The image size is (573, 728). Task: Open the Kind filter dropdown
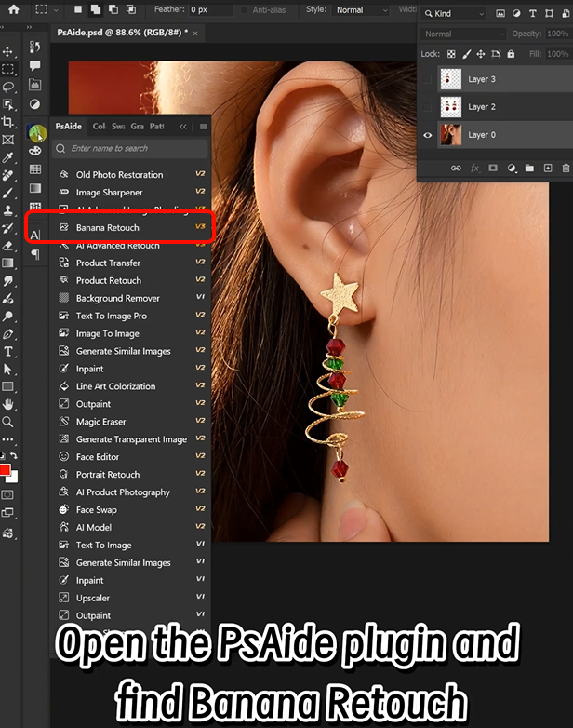pyautogui.click(x=454, y=13)
